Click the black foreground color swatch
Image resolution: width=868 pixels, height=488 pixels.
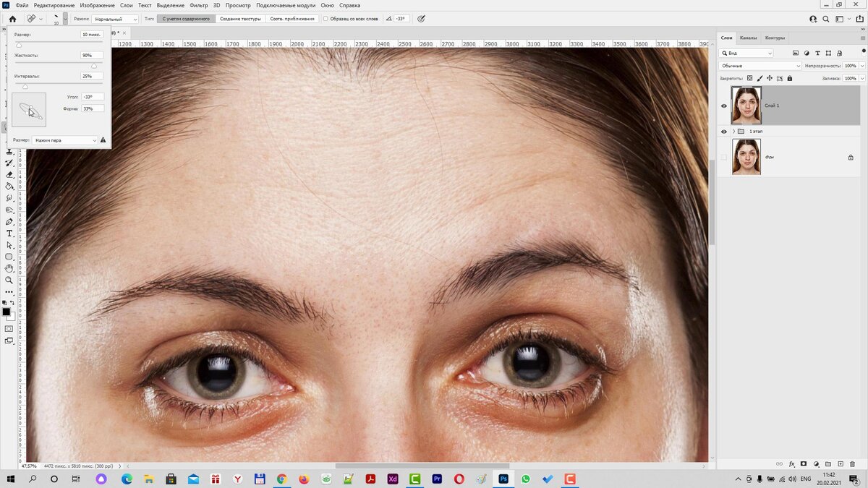coord(7,312)
